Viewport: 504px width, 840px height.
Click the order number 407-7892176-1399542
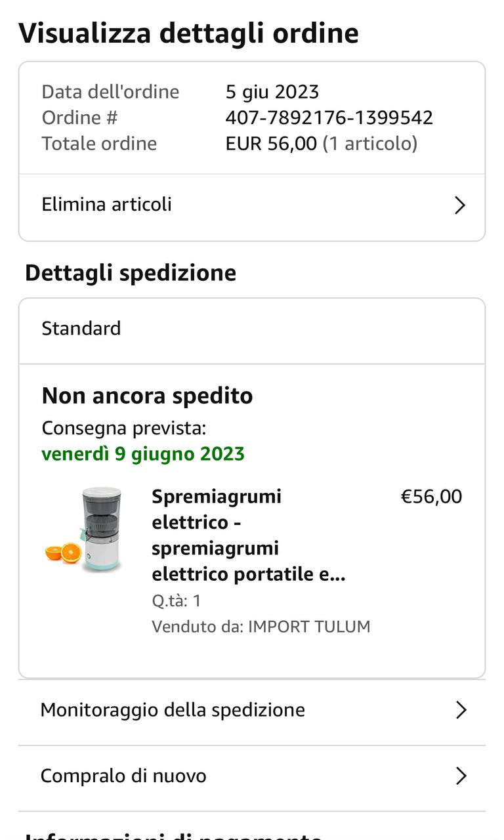point(329,117)
